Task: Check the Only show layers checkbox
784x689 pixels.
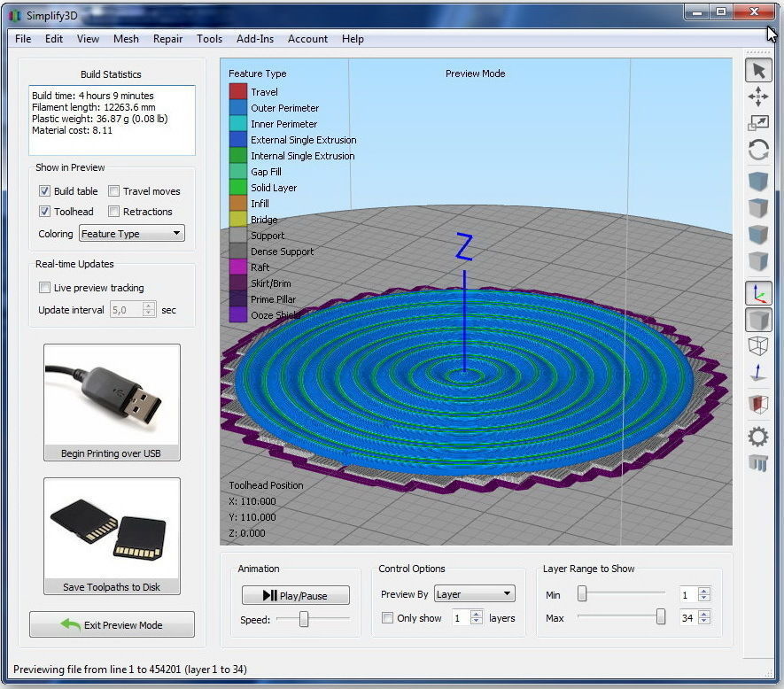Action: pos(387,618)
